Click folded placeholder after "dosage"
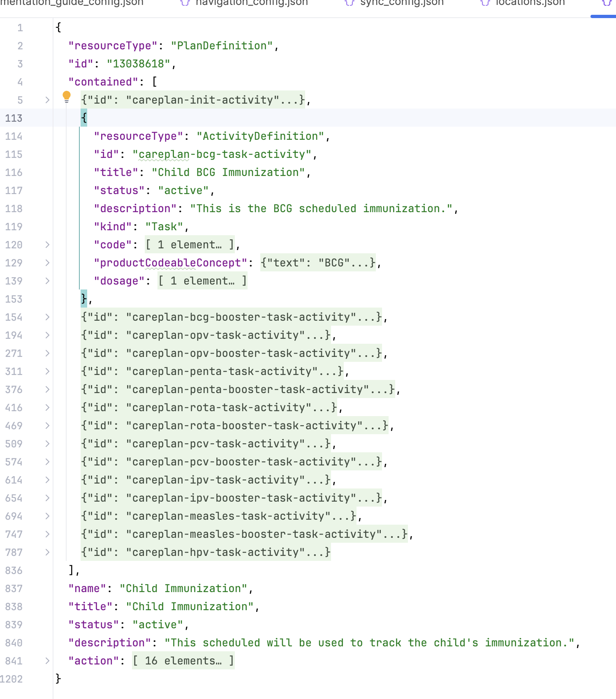The width and height of the screenshot is (616, 699). 202,281
